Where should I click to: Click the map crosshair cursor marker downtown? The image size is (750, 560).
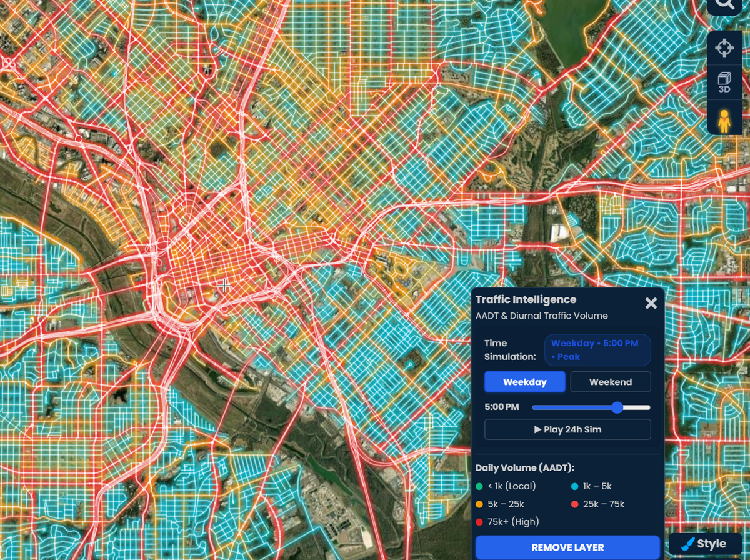(224, 286)
